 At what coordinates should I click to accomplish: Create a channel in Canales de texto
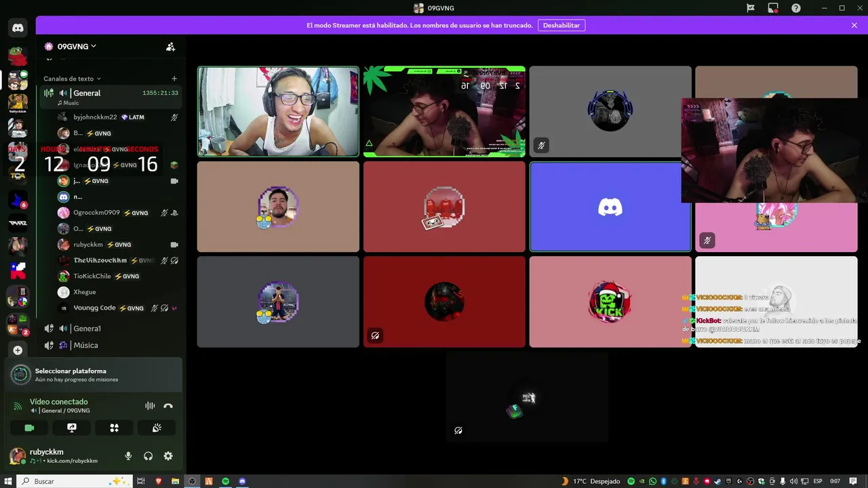click(x=174, y=79)
